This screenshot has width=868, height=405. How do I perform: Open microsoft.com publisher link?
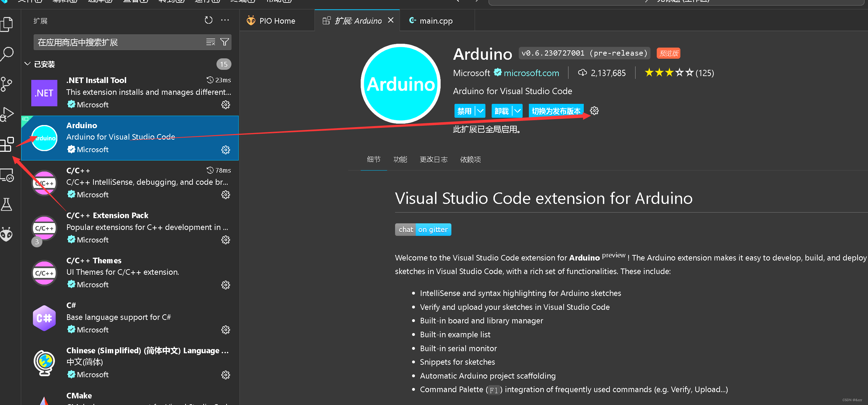coord(531,73)
